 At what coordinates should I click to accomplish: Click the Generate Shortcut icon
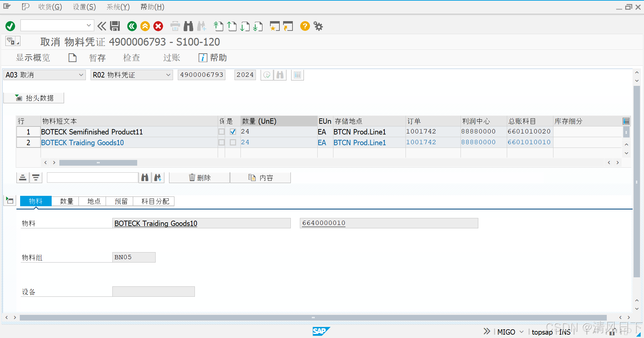(288, 26)
